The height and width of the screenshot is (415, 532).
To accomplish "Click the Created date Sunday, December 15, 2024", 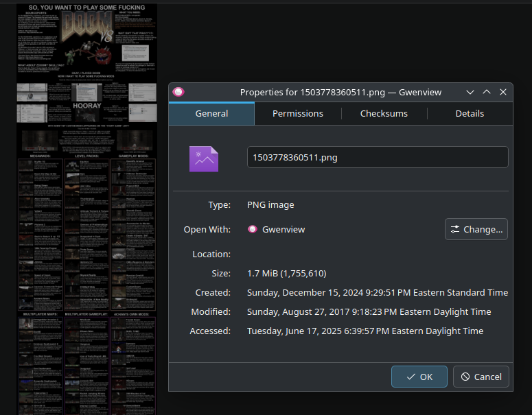I will click(x=378, y=292).
